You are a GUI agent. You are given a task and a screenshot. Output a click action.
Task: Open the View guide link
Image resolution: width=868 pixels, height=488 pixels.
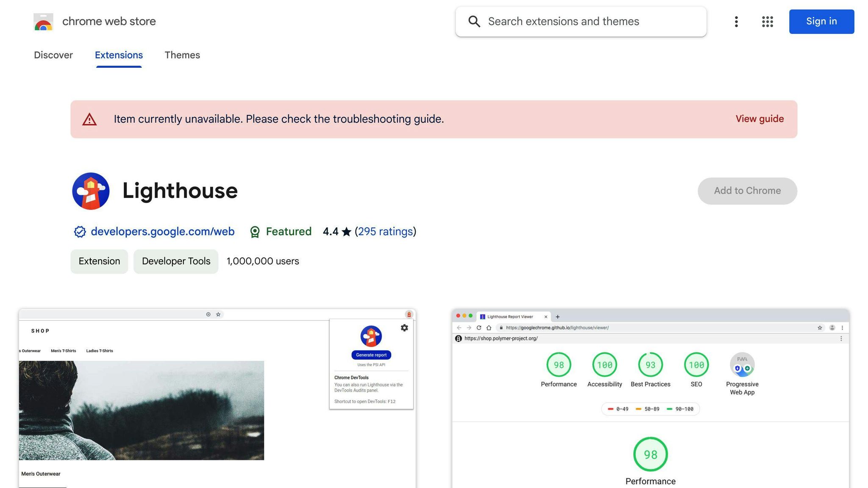point(759,119)
